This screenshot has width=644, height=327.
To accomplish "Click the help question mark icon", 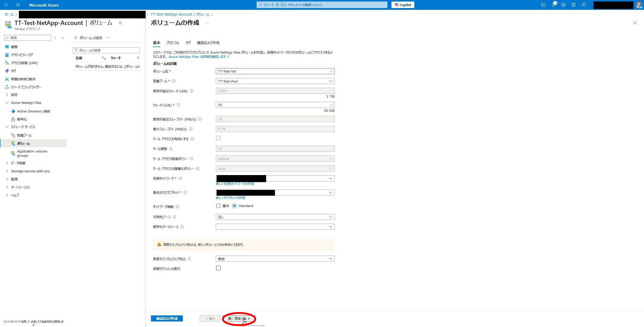I will [574, 5].
